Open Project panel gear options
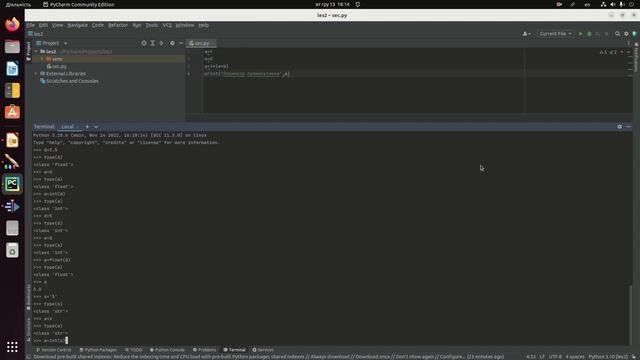This screenshot has width=640, height=360. click(172, 43)
